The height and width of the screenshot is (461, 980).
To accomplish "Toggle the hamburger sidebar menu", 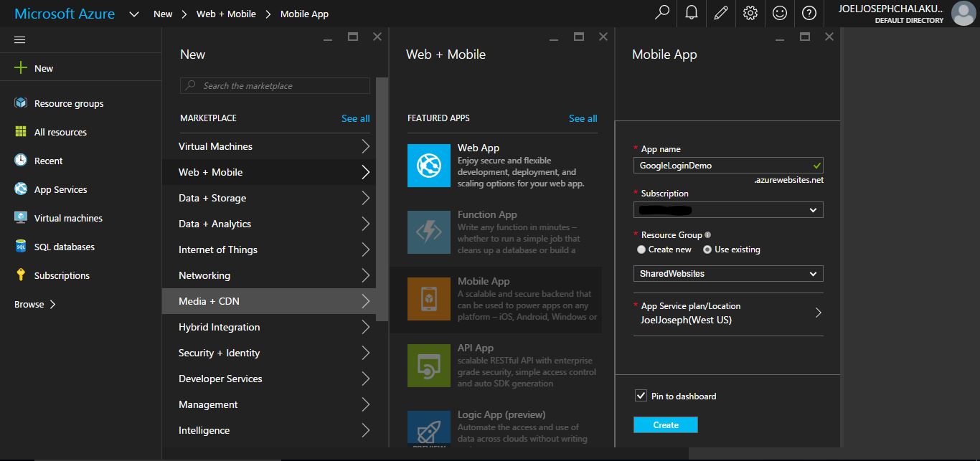I will [x=20, y=40].
